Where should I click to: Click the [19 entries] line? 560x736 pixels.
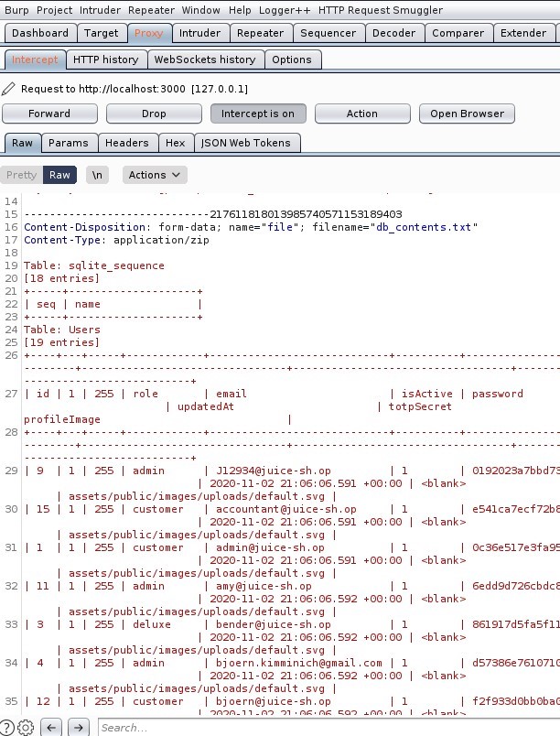pos(62,342)
